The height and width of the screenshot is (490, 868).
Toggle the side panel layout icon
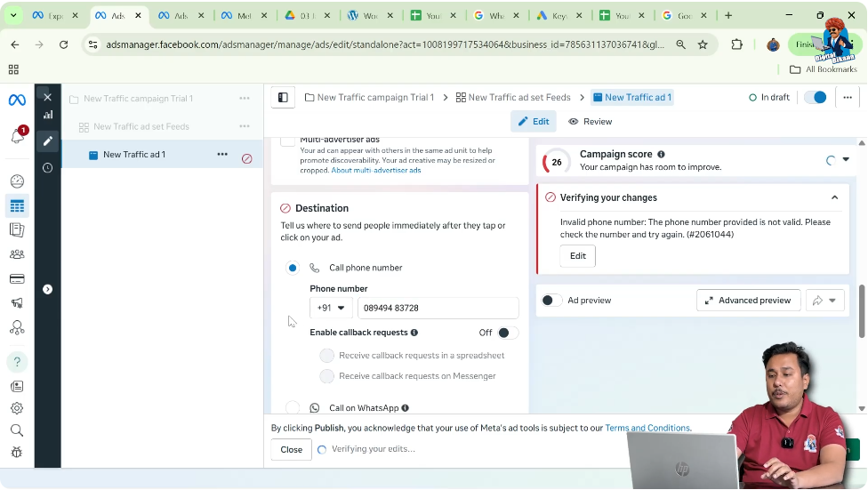tap(283, 98)
